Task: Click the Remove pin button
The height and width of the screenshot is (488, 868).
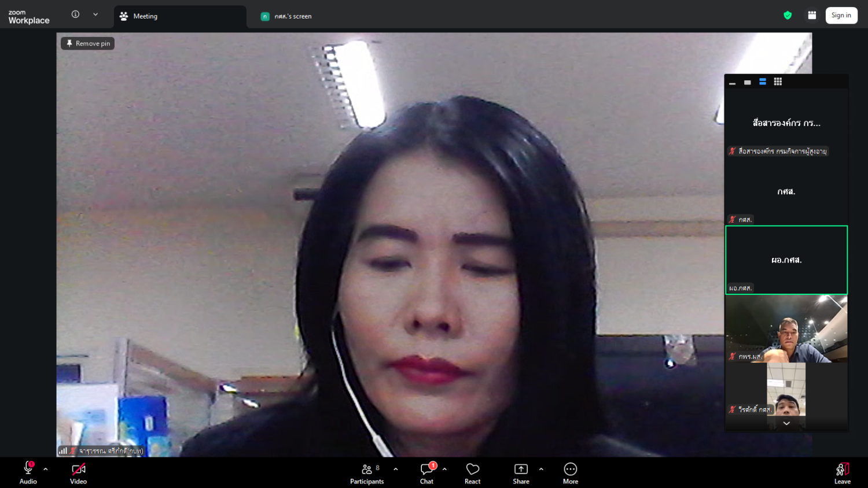Action: (88, 43)
